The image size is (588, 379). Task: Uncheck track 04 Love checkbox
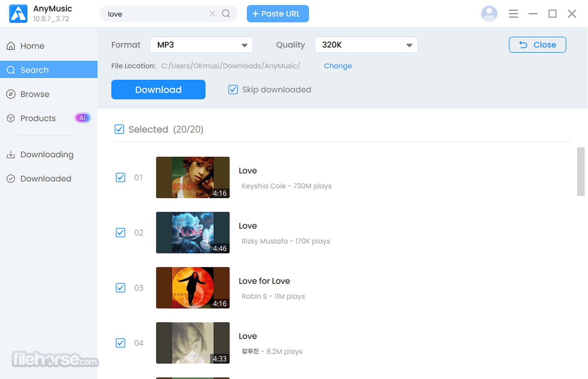pyautogui.click(x=121, y=343)
